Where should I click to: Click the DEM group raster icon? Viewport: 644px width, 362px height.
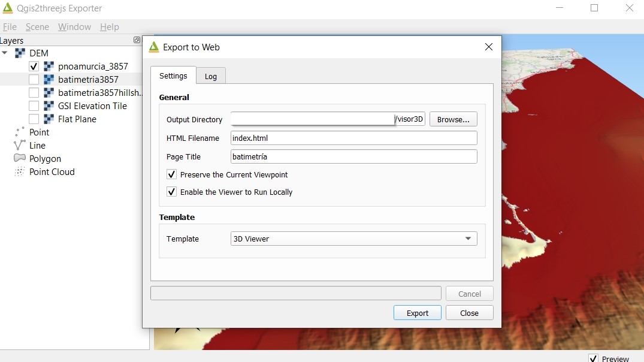20,53
